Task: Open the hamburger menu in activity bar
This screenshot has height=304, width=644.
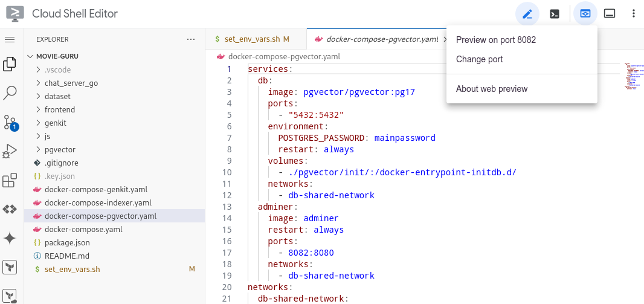Action: point(10,39)
